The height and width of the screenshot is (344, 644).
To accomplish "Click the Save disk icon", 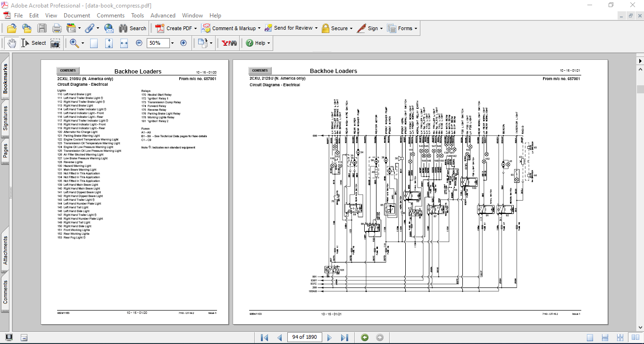I will point(42,28).
